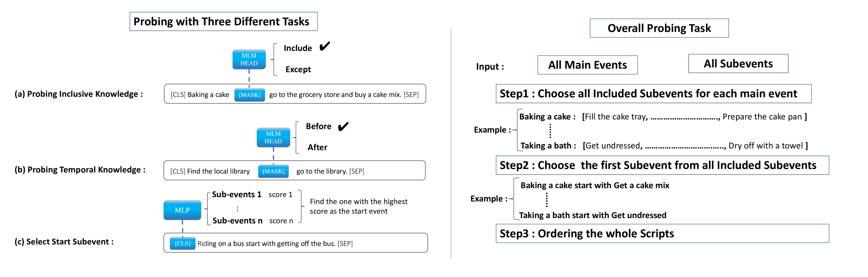
Task: Click the MLM HEAD box beside Before/After
Action: [273, 137]
